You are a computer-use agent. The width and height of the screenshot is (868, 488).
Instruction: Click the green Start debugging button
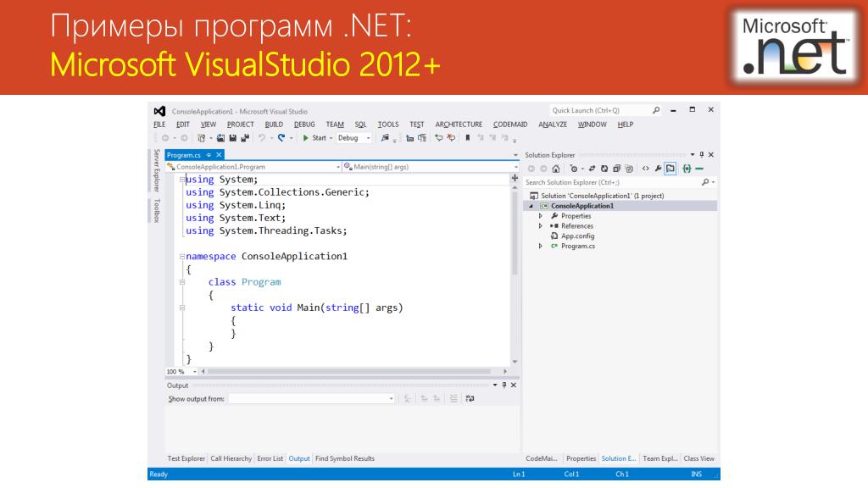314,138
